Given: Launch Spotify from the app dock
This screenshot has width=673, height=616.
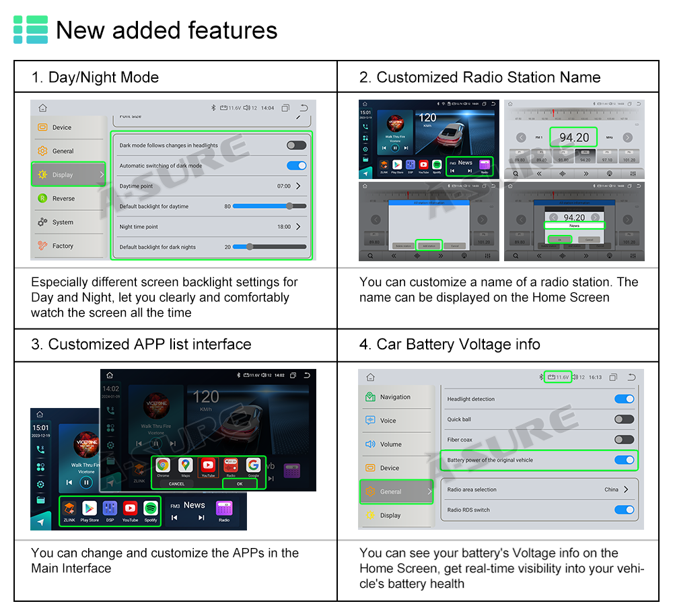Looking at the screenshot, I should (151, 510).
